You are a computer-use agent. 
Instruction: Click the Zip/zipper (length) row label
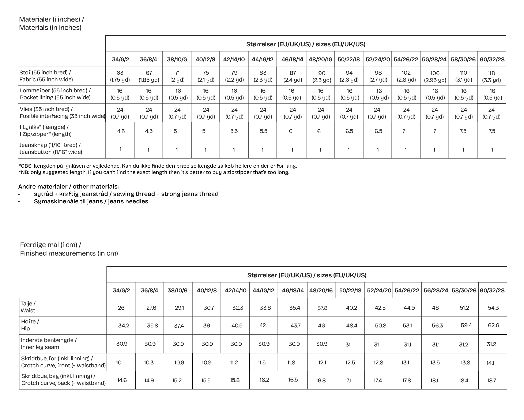pyautogui.click(x=45, y=134)
